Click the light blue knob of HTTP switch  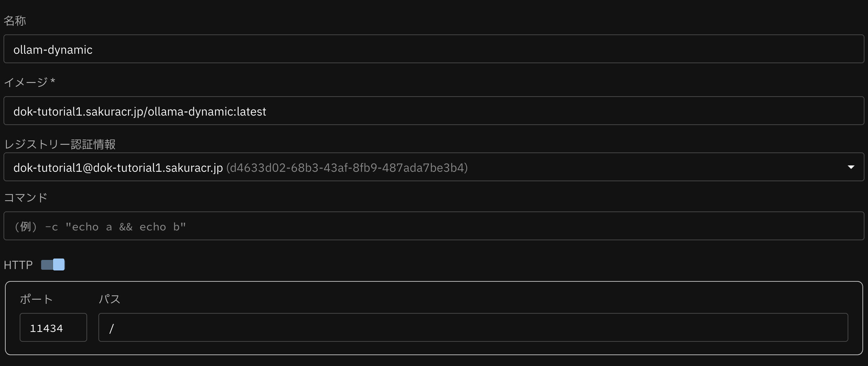pos(59,264)
